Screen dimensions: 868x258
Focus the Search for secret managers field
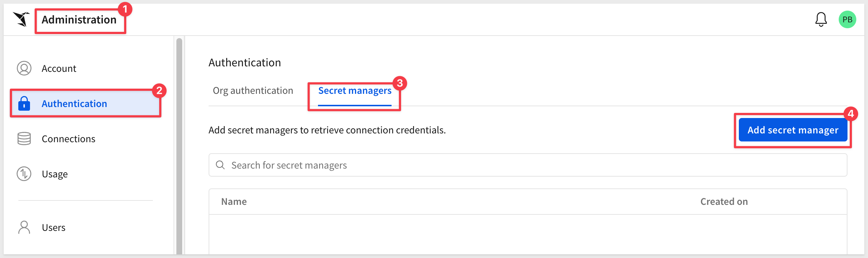(528, 165)
